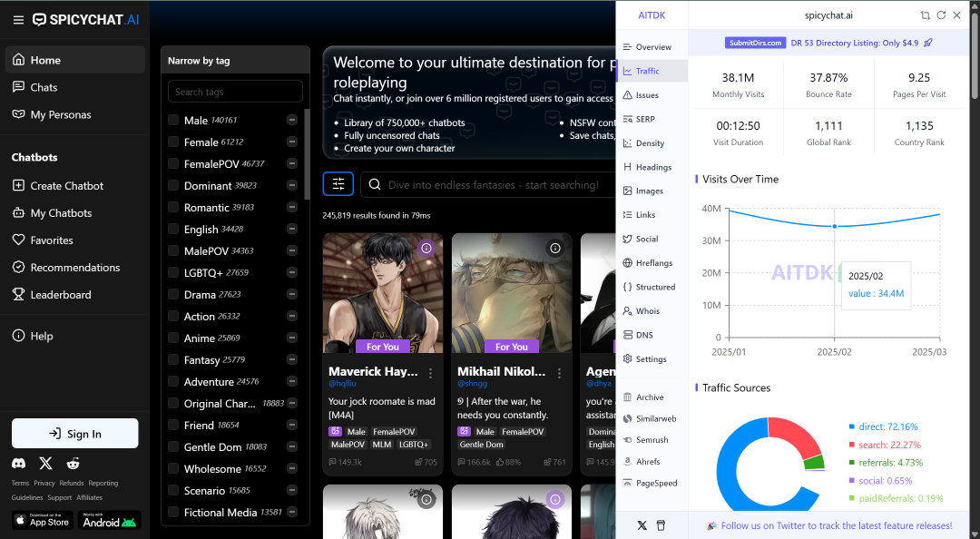Image resolution: width=980 pixels, height=539 pixels.
Task: Check the Fantasy tag checkbox
Action: [173, 359]
